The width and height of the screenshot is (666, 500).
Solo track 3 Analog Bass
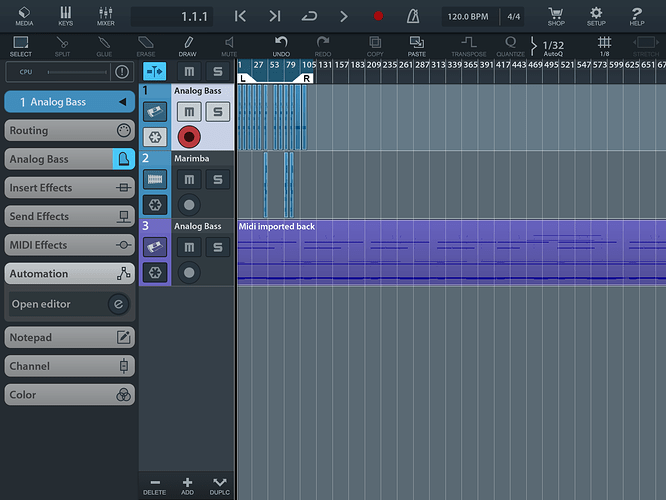[217, 247]
